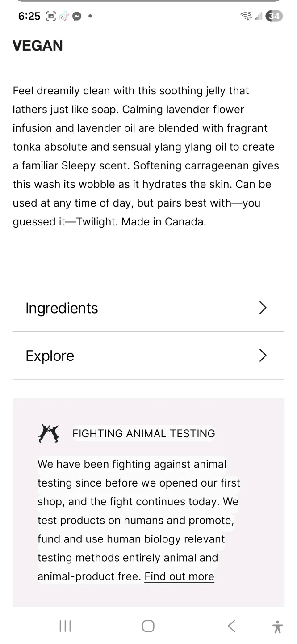Open the accessibility shortcut figure icon
The height and width of the screenshot is (644, 297).
point(277,627)
